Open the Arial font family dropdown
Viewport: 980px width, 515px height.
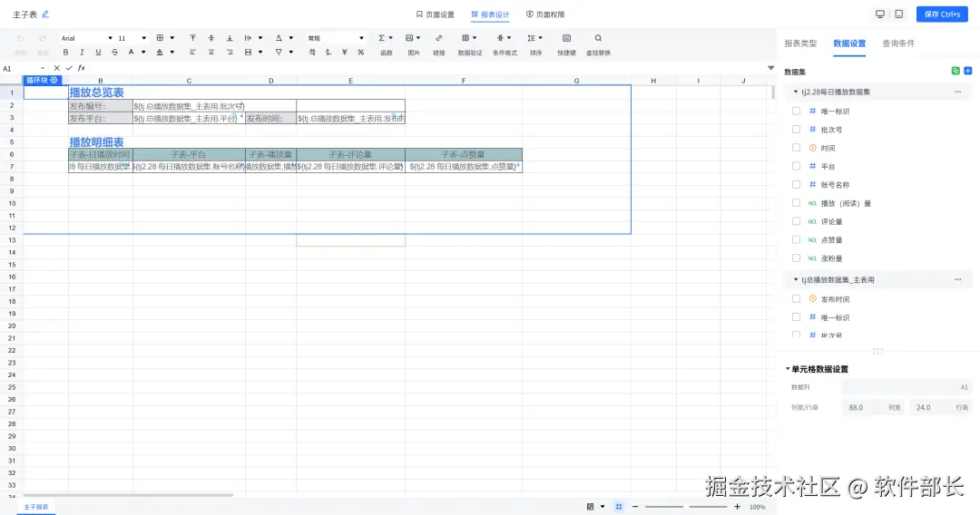[86, 38]
